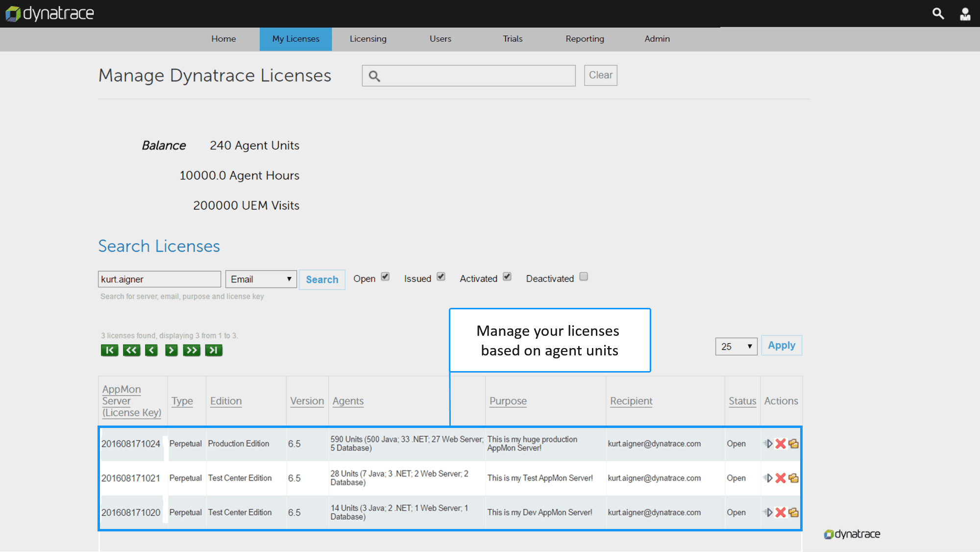The height and width of the screenshot is (552, 980).
Task: Sort table by Agents column
Action: 348,401
